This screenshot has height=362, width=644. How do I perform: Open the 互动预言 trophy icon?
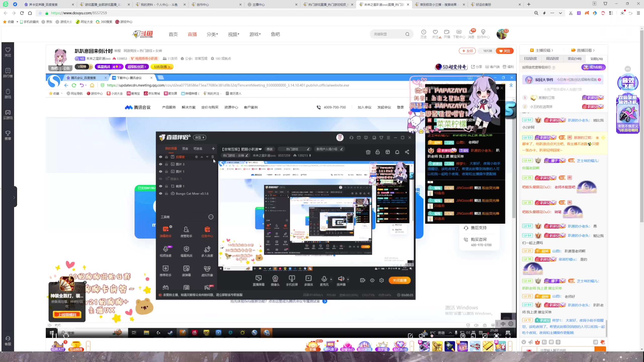[76, 346]
